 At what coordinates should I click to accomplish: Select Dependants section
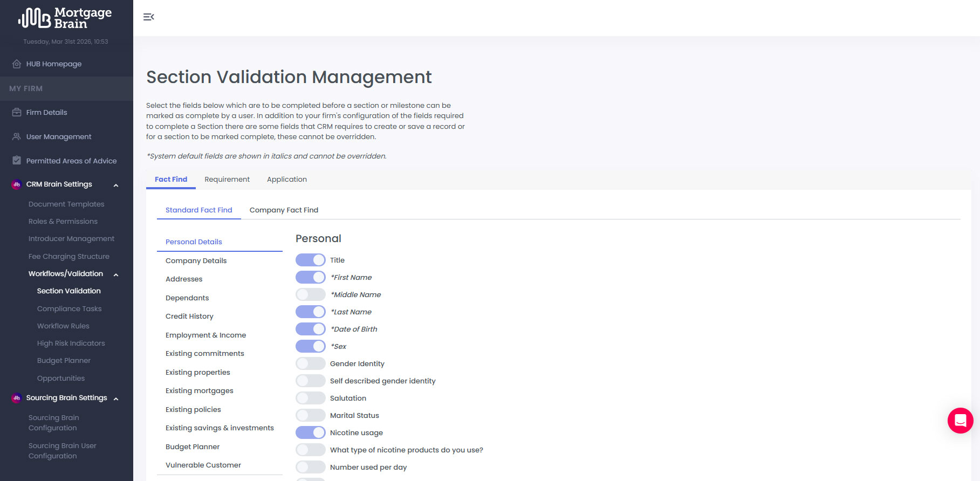click(220, 298)
